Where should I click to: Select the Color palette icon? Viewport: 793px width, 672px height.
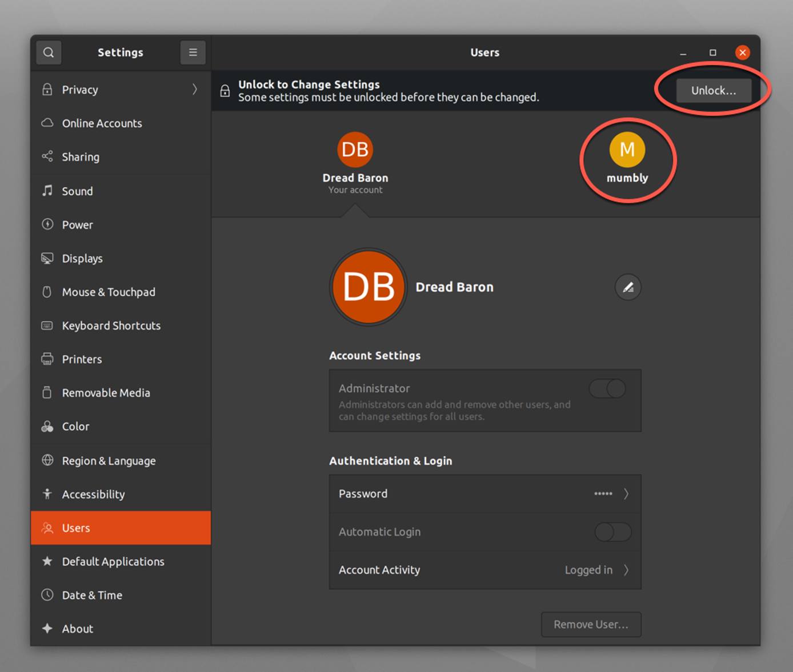(46, 426)
